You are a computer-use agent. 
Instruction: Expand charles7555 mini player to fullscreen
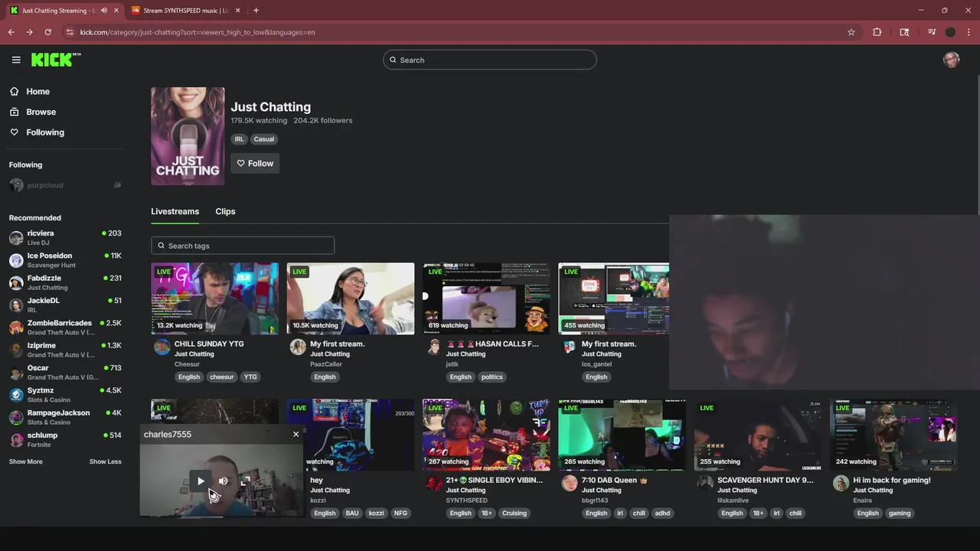click(x=245, y=481)
